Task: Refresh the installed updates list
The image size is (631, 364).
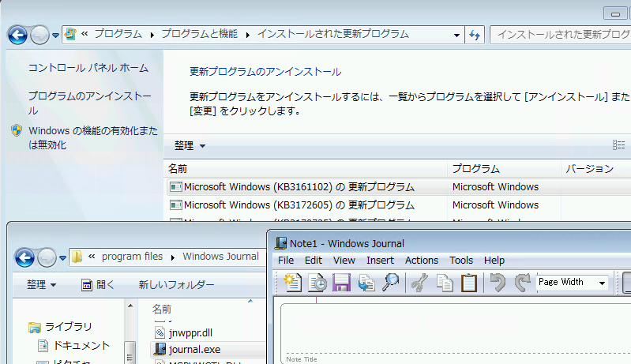Action: tap(475, 35)
